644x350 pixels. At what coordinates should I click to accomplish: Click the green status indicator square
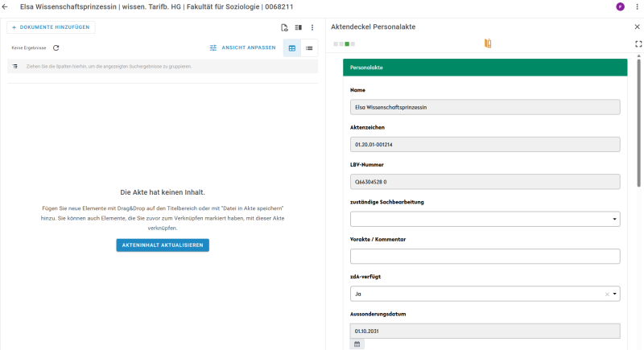[x=347, y=44]
